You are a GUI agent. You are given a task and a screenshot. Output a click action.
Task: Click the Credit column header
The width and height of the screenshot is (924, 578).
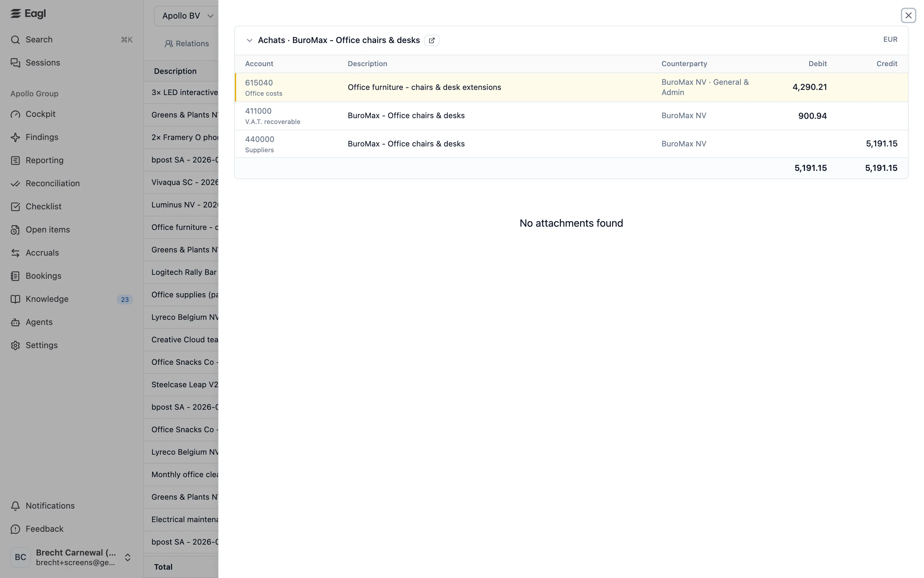click(886, 64)
